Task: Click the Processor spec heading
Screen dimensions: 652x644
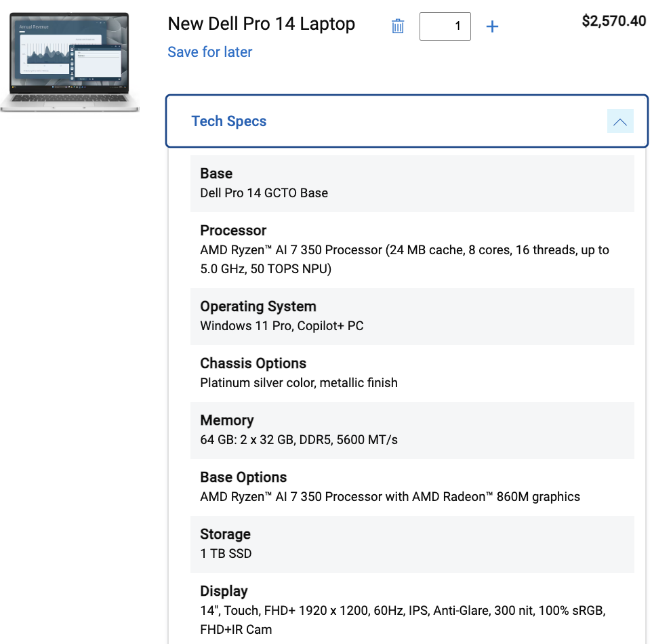Action: coord(233,230)
